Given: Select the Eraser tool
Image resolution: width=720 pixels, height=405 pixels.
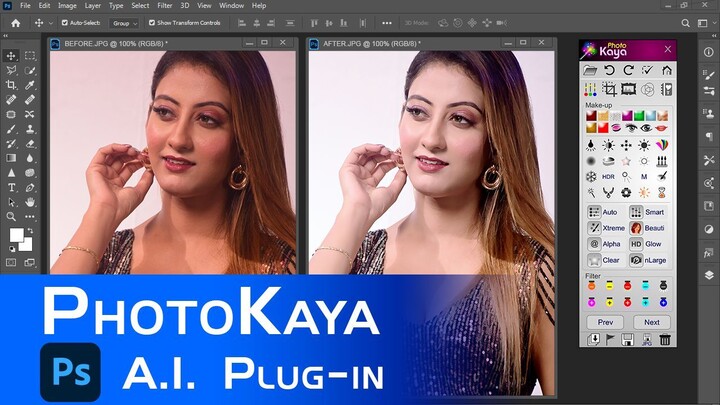Looking at the screenshot, I should (30, 144).
